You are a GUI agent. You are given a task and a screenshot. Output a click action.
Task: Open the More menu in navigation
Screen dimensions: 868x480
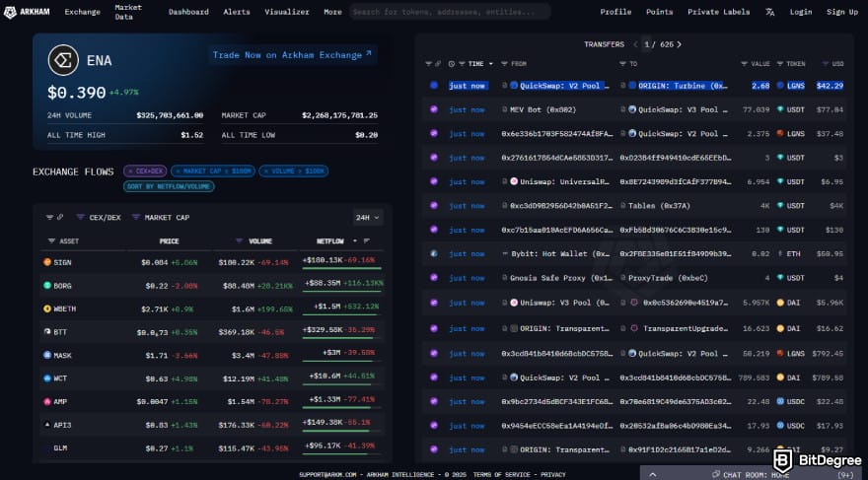coord(332,12)
